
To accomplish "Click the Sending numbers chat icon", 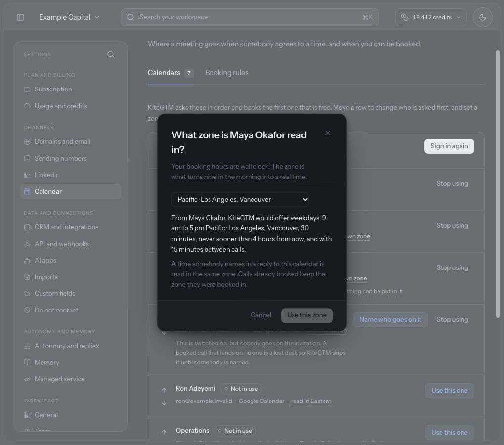I will point(27,159).
